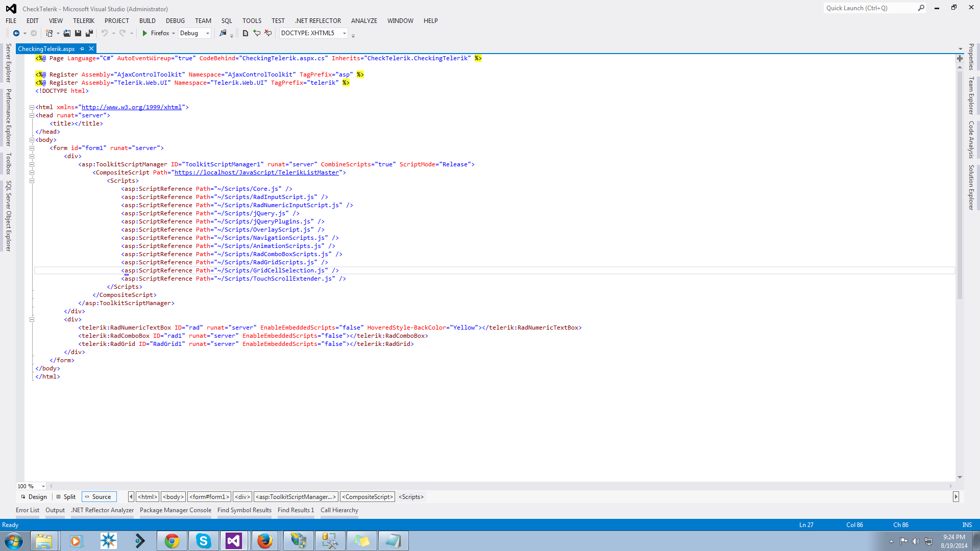Click the comment out selection icon
The width and height of the screenshot is (980, 551).
(257, 33)
